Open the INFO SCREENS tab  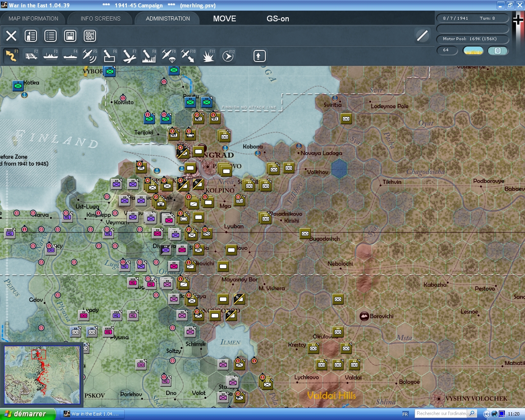pos(100,18)
